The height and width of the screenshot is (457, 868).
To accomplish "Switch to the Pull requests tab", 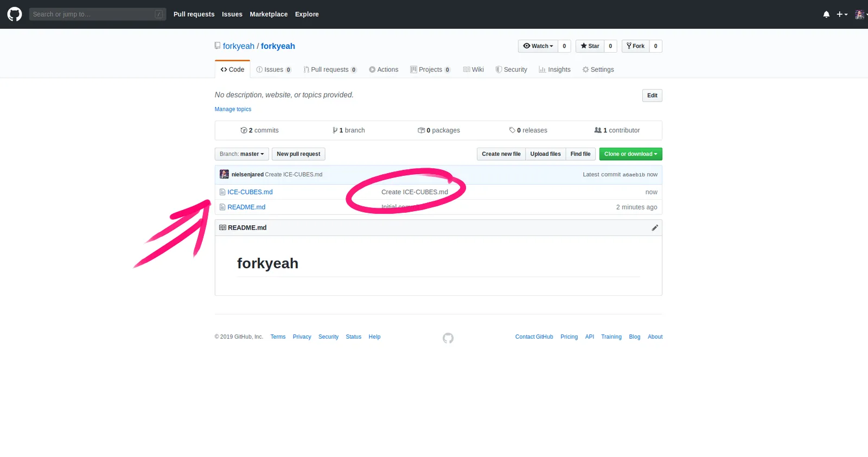I will point(330,69).
